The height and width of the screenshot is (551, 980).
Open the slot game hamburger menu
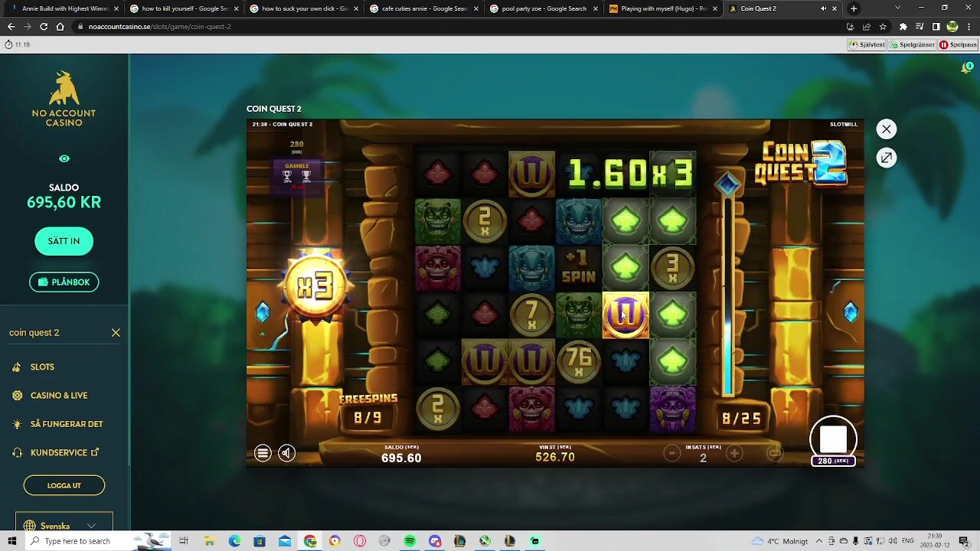click(263, 453)
